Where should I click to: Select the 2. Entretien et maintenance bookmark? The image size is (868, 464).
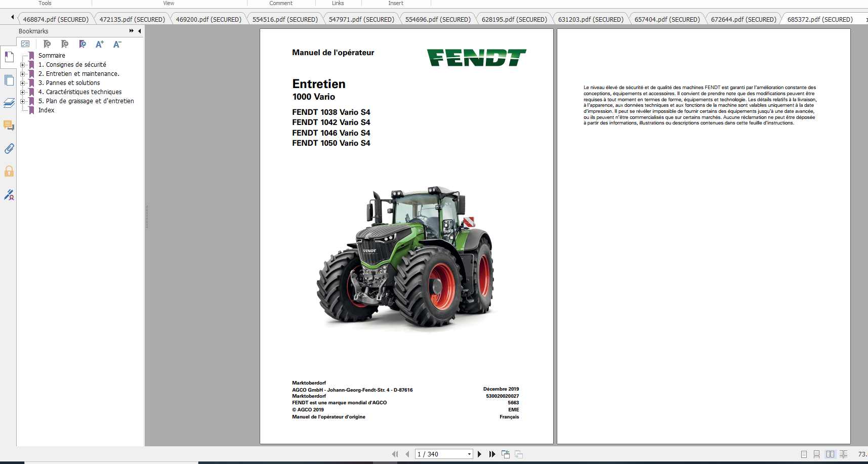coord(79,74)
